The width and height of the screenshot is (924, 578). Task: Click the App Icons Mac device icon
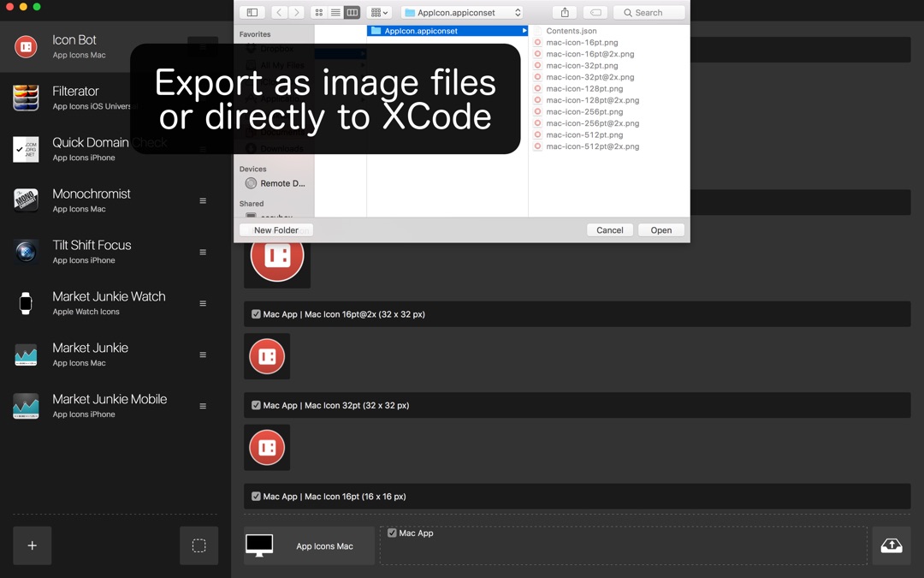(260, 545)
